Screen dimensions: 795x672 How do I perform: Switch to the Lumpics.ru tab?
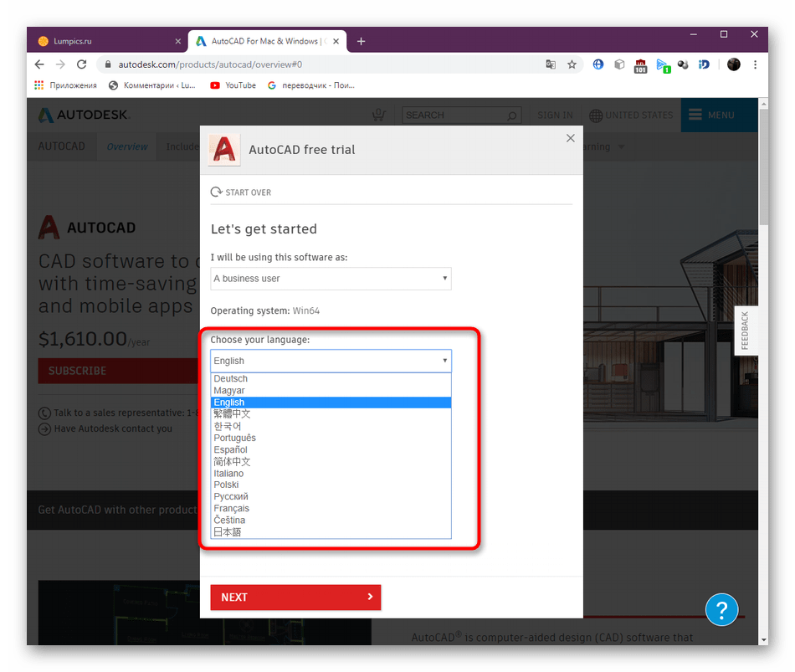(106, 41)
